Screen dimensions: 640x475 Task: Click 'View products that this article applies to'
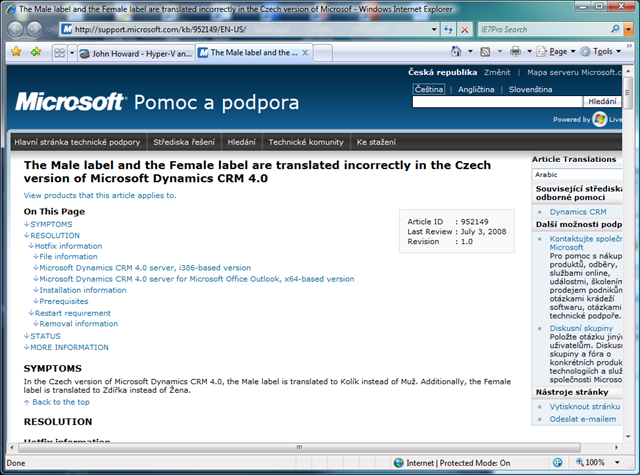(100, 195)
